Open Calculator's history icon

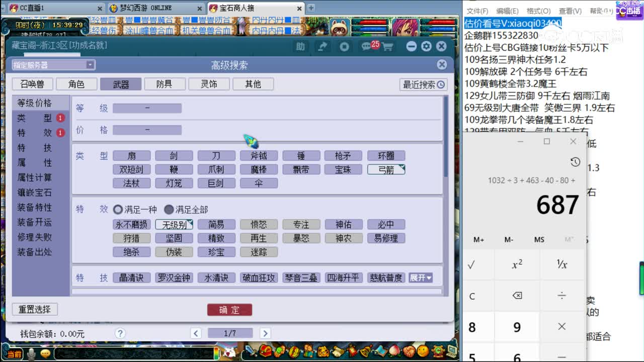575,162
